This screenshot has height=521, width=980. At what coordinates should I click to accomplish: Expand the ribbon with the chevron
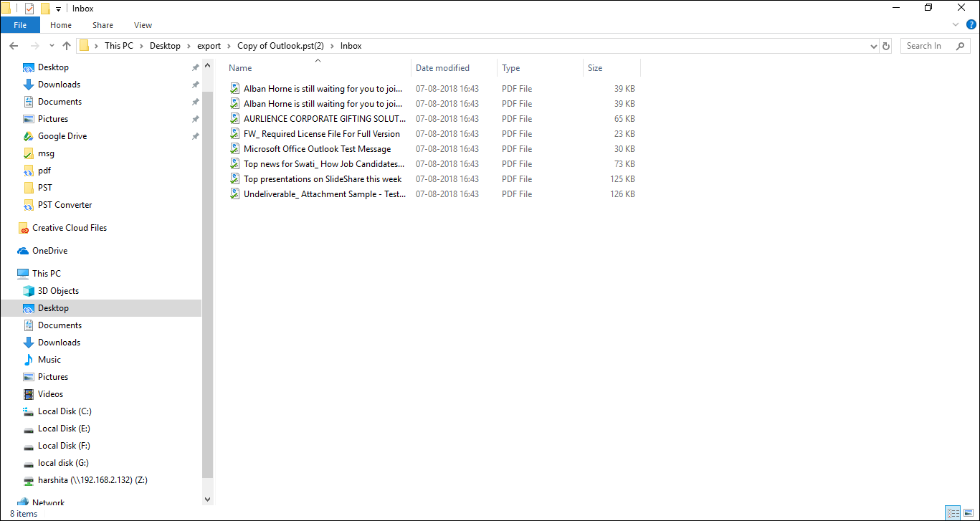[x=956, y=25]
